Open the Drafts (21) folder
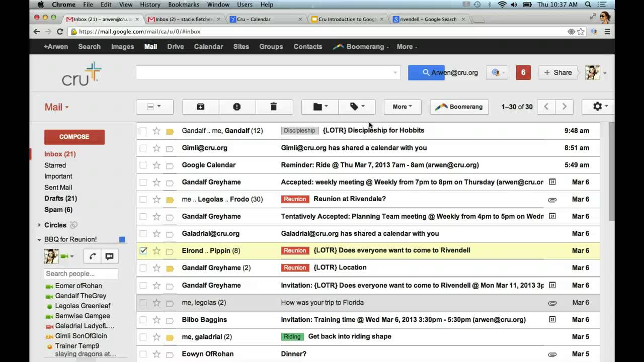The height and width of the screenshot is (362, 644). tap(60, 199)
